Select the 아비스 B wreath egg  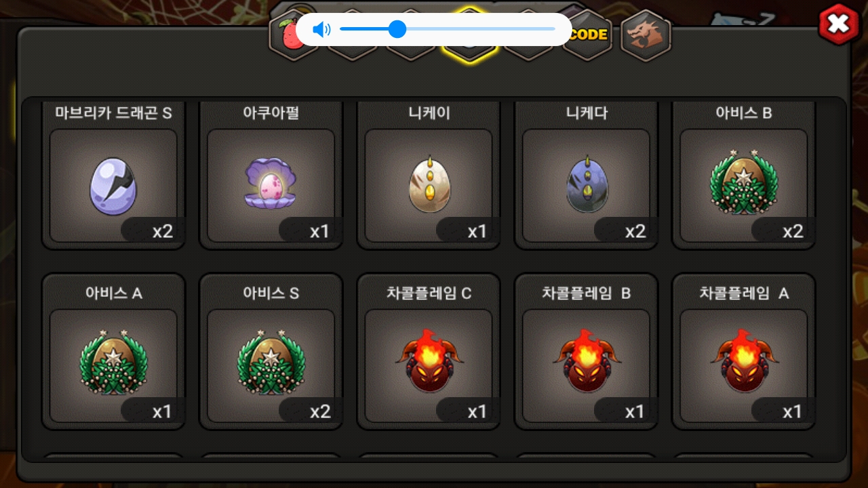click(744, 183)
